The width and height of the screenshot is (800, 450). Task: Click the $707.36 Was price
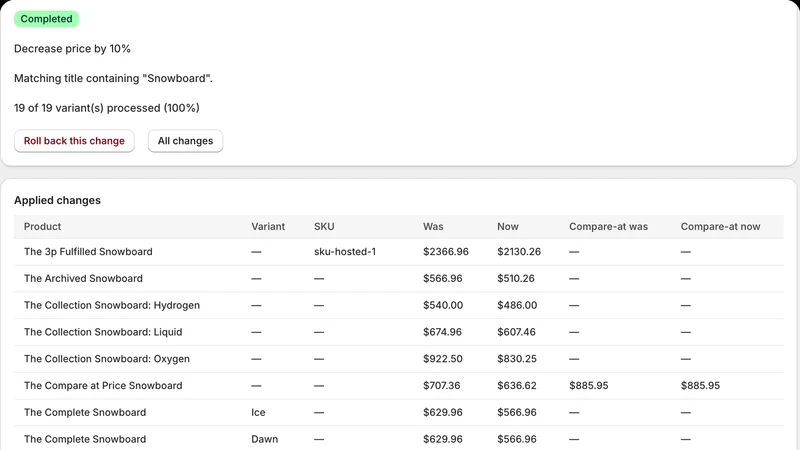441,386
